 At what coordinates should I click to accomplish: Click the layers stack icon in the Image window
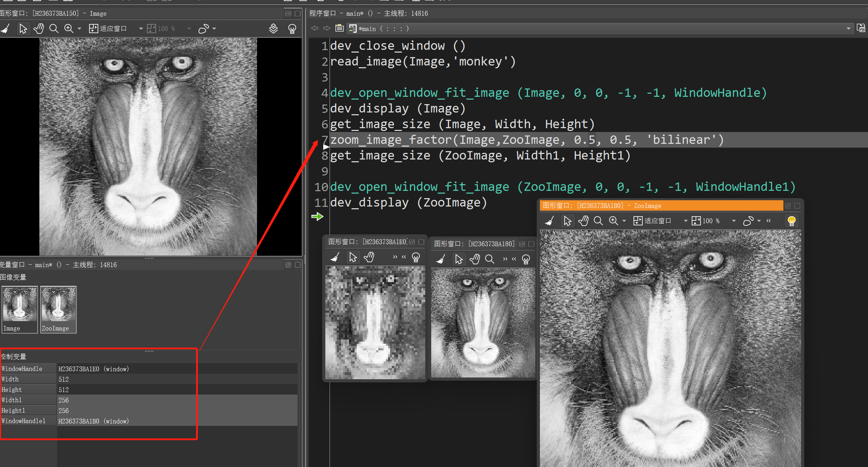pyautogui.click(x=273, y=29)
